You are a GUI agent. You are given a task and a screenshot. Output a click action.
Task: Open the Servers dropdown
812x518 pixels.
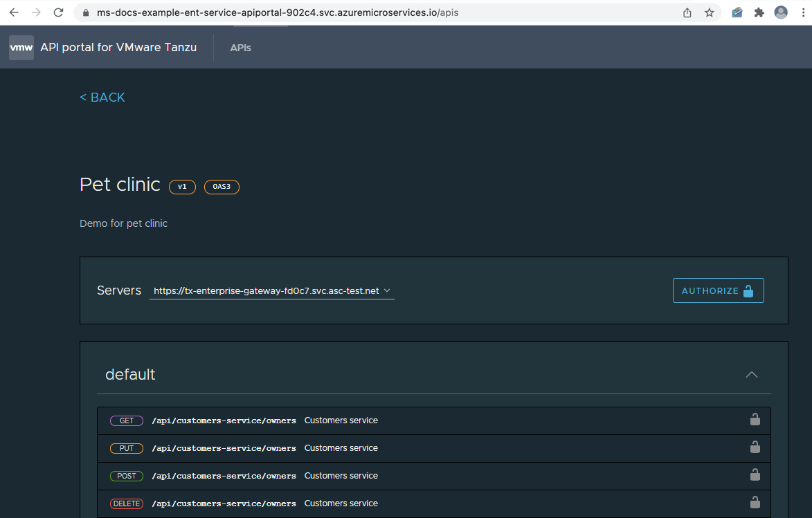[271, 290]
